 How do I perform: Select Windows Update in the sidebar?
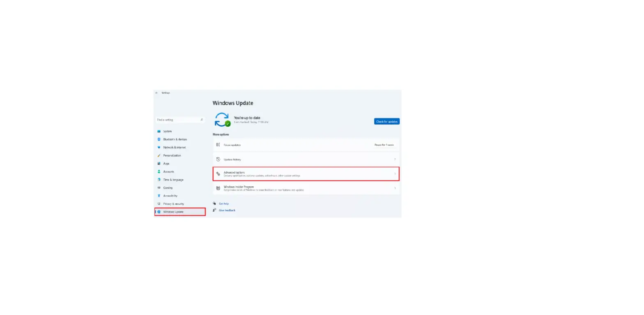coord(180,212)
